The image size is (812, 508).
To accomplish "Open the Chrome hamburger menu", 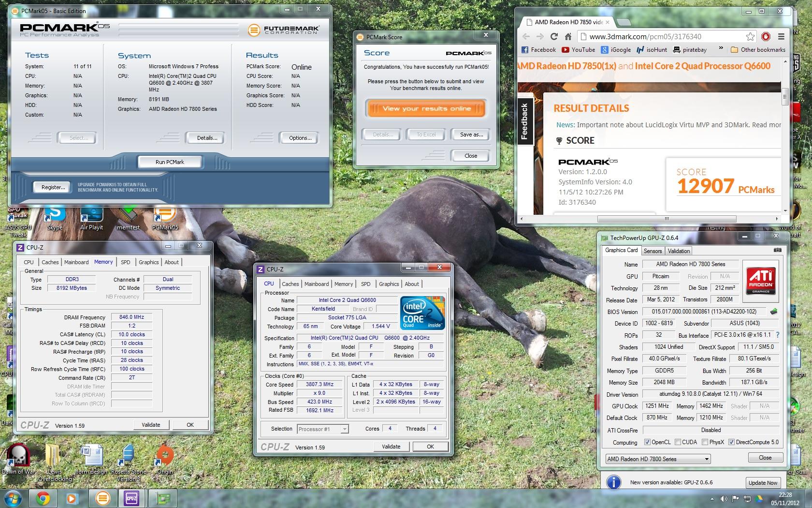I will [x=781, y=36].
